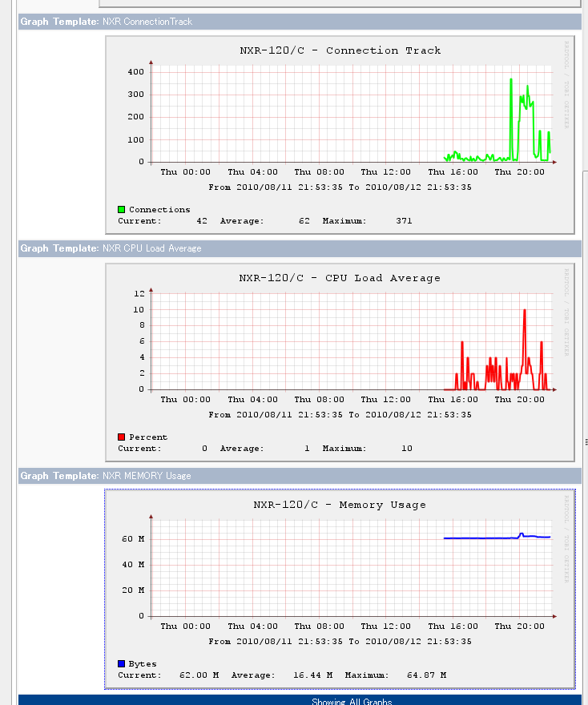Click the 'Connections' legend label
Image resolution: width=588 pixels, height=705 pixels.
point(159,210)
